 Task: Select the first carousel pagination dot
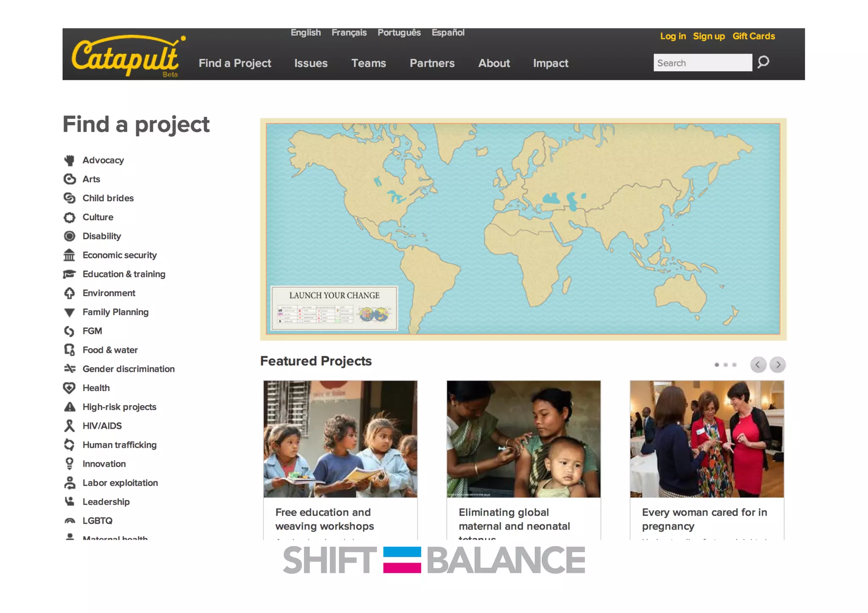click(x=717, y=365)
